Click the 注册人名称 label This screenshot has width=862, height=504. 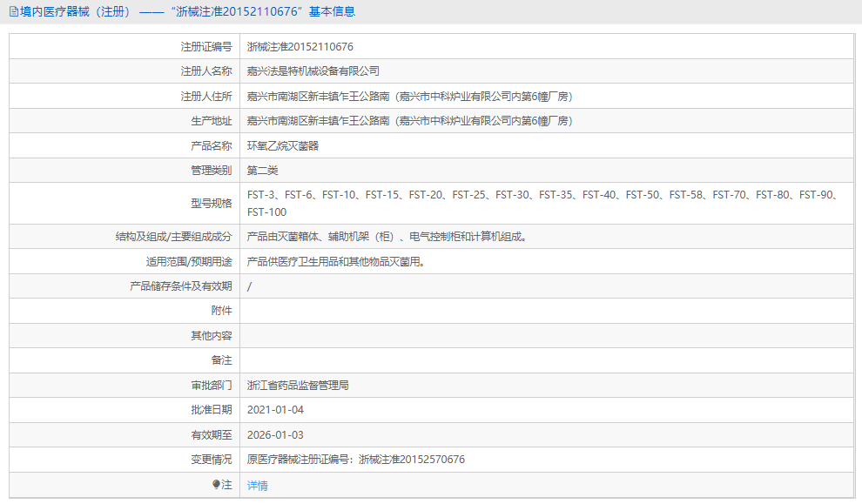point(206,71)
